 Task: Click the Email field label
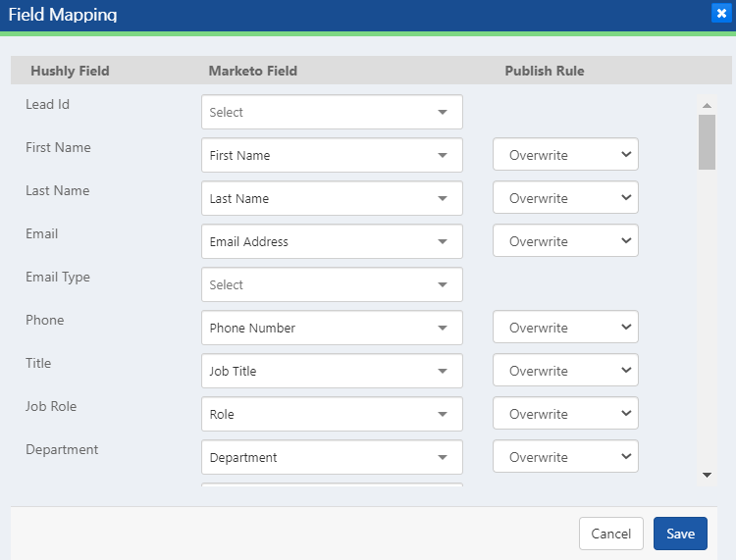(42, 233)
